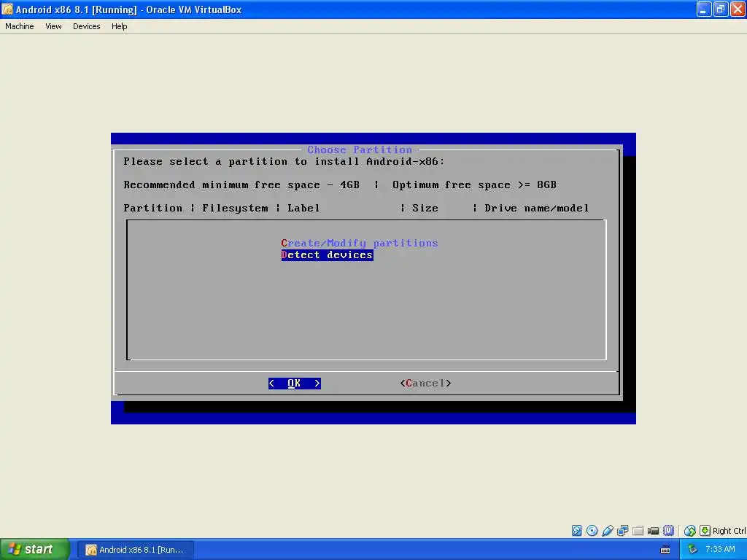747x560 pixels.
Task: Confirm with the OK button
Action: click(295, 384)
